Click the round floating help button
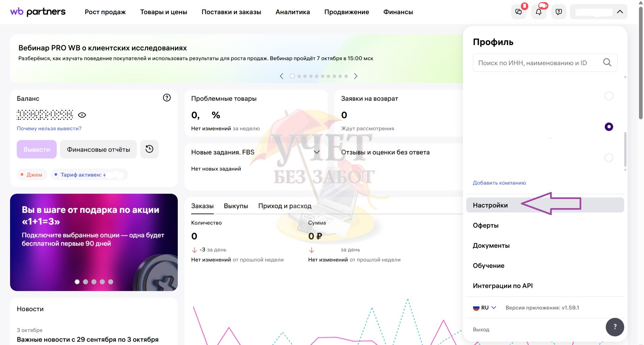This screenshot has height=345, width=644. pos(615,327)
